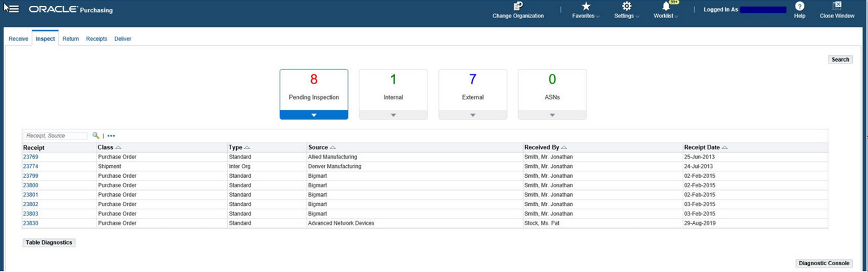Image resolution: width=868 pixels, height=272 pixels.
Task: Switch to the Receive tab
Action: (x=18, y=39)
